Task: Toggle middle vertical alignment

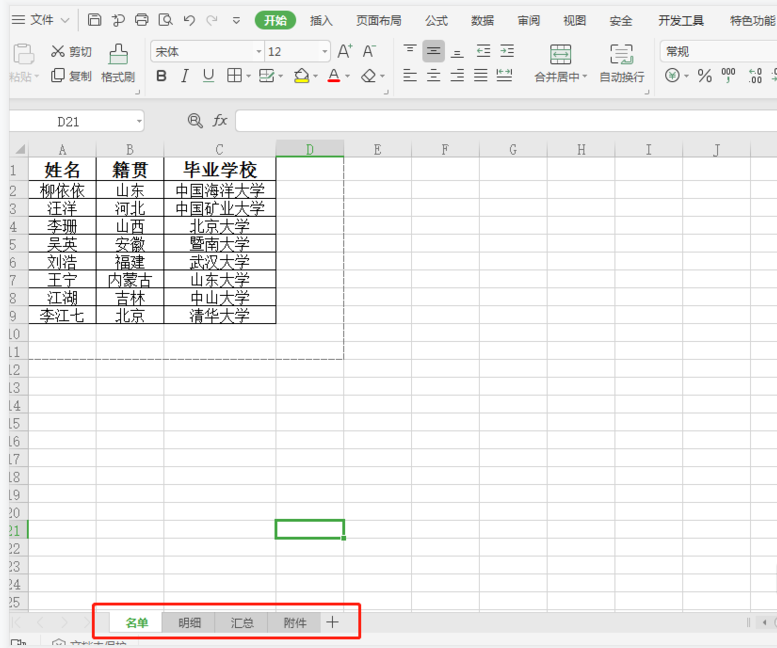Action: [433, 51]
